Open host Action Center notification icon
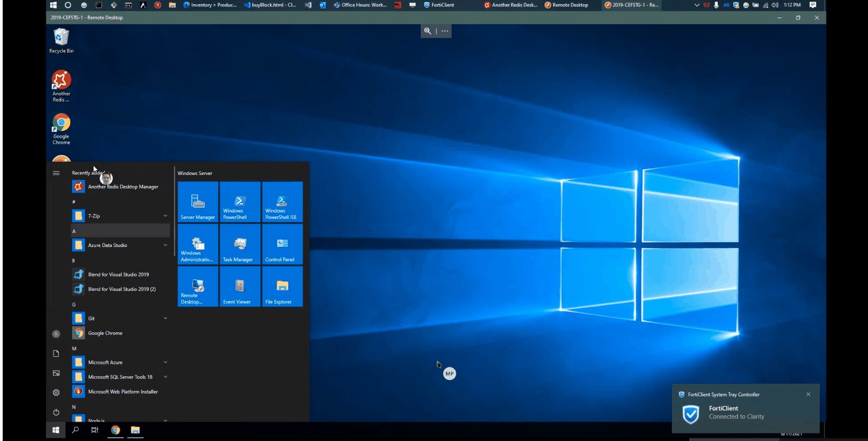Image resolution: width=868 pixels, height=441 pixels. [812, 5]
